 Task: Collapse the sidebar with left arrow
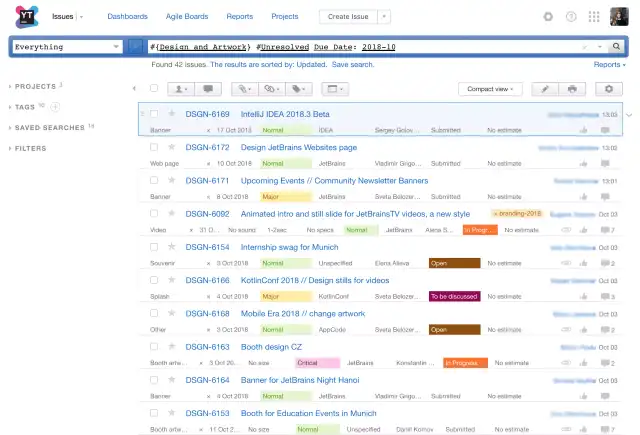(x=134, y=89)
